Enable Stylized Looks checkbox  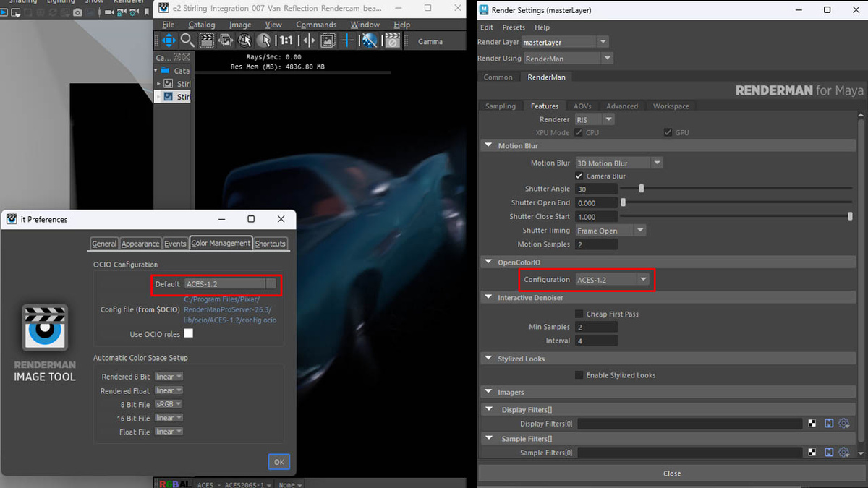click(579, 375)
